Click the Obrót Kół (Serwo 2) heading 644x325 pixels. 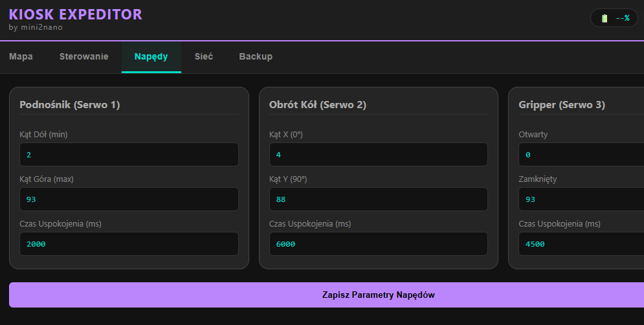317,104
